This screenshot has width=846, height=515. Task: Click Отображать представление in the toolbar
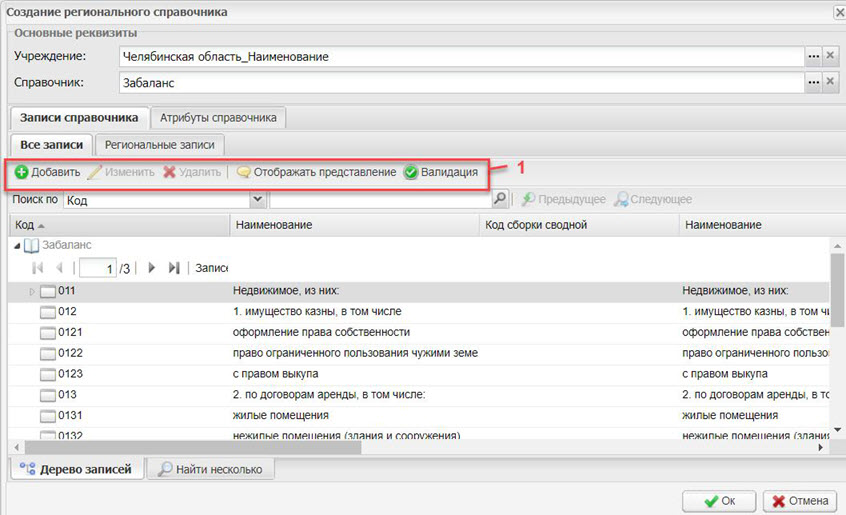click(316, 172)
